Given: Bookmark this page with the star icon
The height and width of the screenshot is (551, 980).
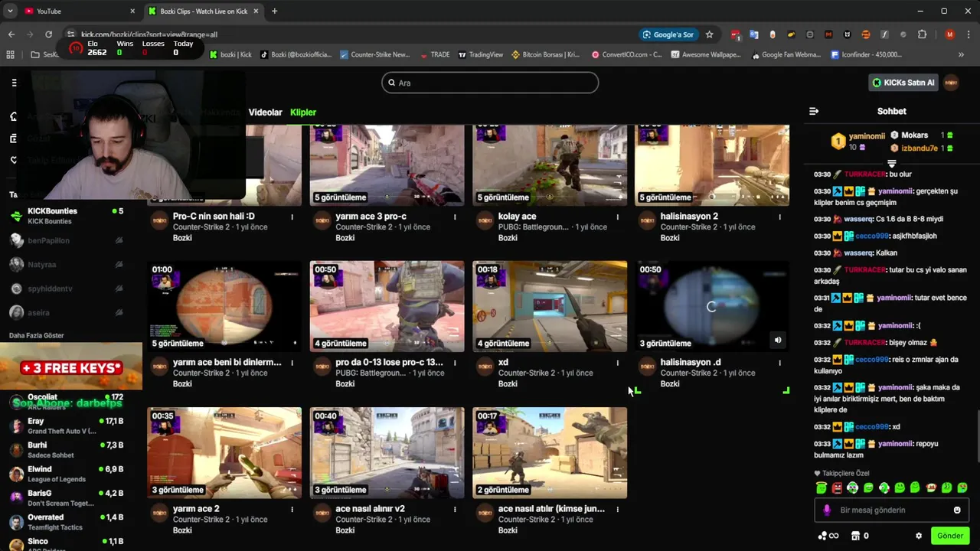Looking at the screenshot, I should click(710, 34).
